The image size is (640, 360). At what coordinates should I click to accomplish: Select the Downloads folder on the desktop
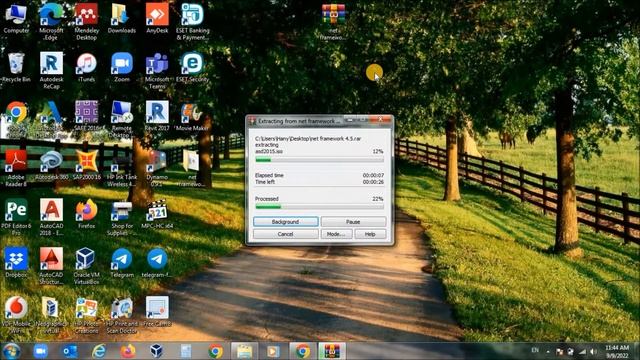(x=122, y=18)
